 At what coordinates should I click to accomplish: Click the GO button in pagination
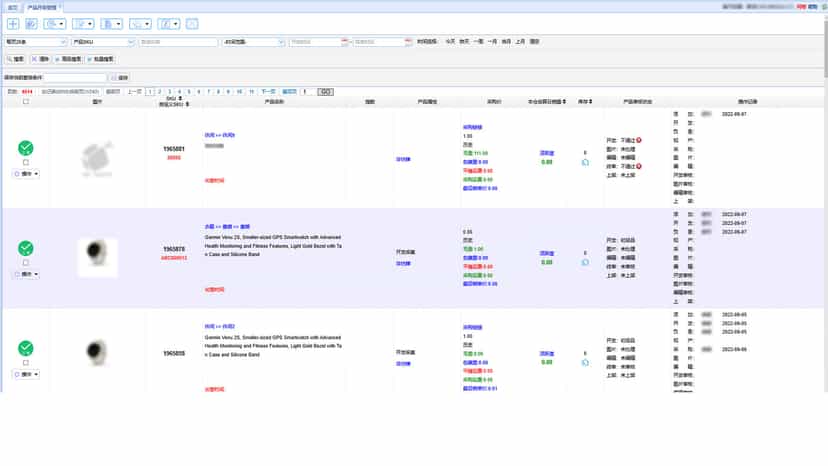325,91
